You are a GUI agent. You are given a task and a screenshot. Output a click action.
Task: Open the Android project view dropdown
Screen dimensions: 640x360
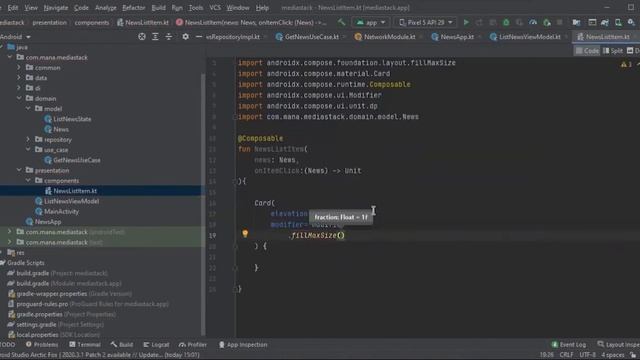[16, 37]
